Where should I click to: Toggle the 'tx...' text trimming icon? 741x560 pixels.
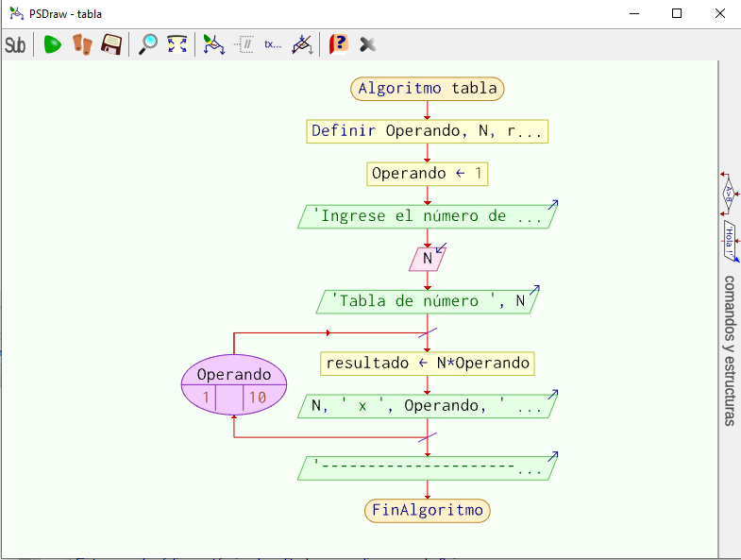coord(273,45)
